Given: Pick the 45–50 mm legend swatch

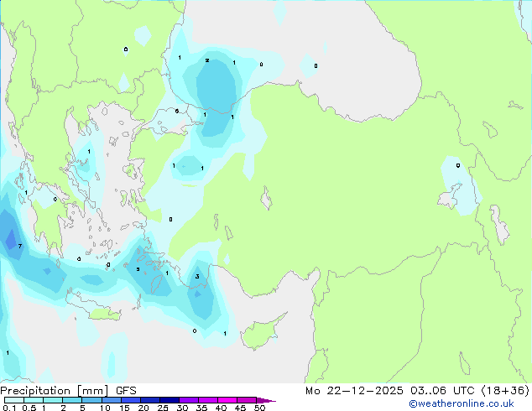Looking at the screenshot, I should [247, 400].
